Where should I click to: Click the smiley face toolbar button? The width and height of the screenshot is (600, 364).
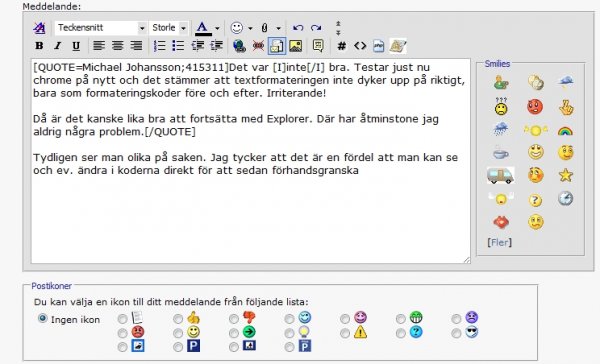(237, 28)
